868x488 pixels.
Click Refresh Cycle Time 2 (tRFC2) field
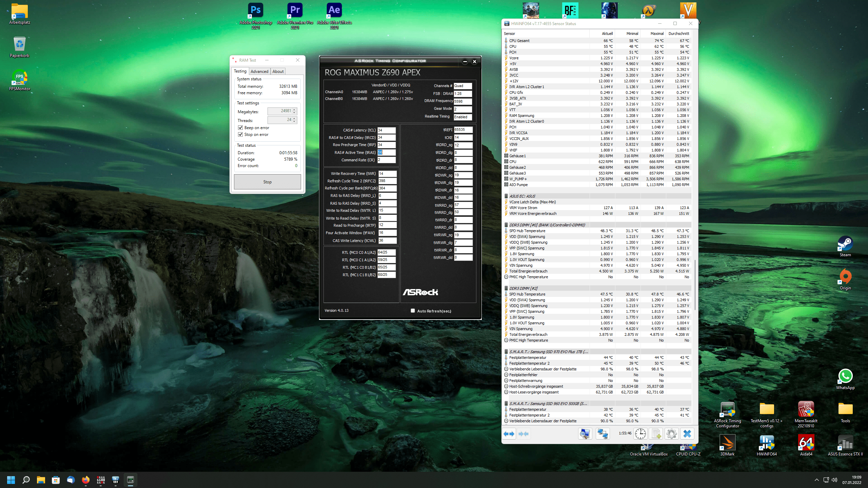click(388, 181)
